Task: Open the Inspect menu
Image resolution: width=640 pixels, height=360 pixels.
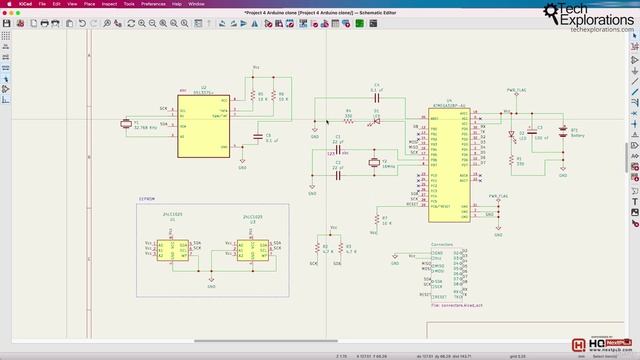Action: [x=109, y=4]
